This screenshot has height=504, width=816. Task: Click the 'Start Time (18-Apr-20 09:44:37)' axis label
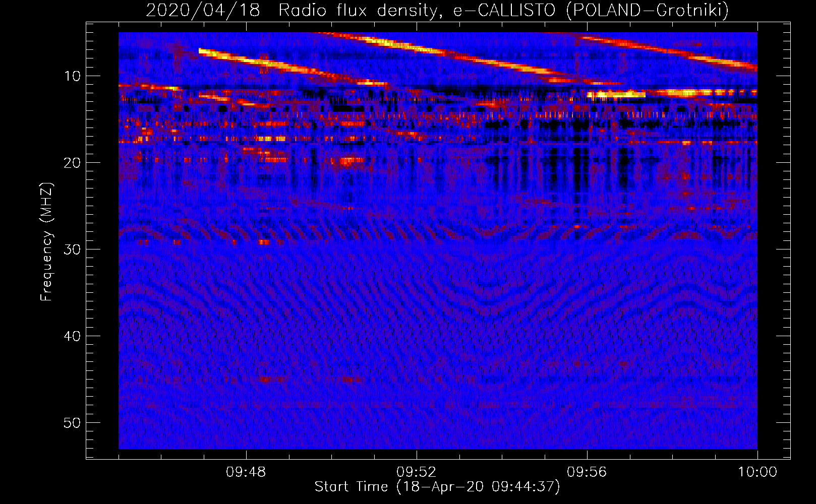(x=437, y=487)
